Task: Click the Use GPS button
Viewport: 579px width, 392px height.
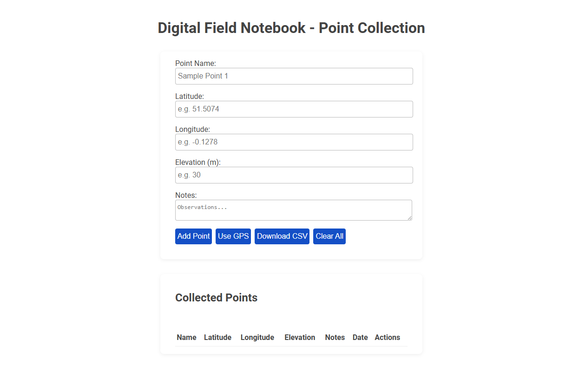Action: click(233, 236)
